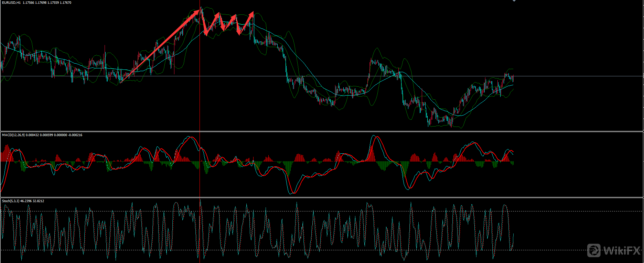Click the WikiFX logo icon in the watermark
The width and height of the screenshot is (644, 263).
tap(594, 250)
